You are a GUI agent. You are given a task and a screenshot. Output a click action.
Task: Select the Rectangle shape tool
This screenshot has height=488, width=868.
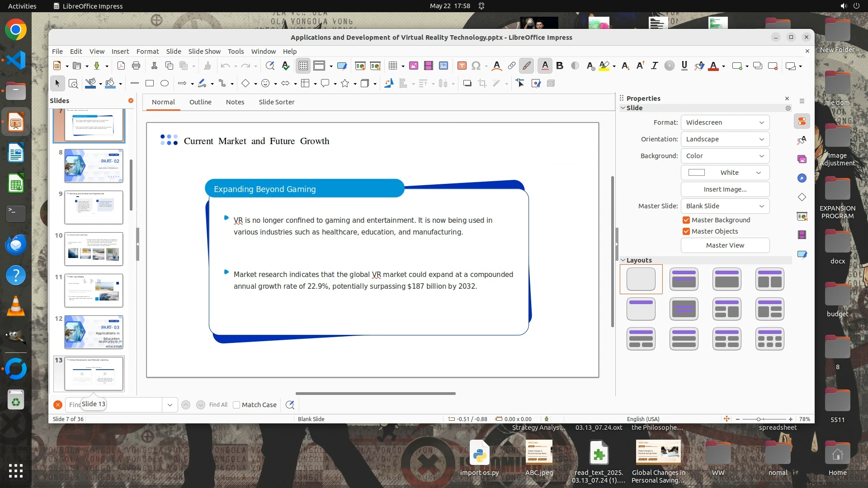(150, 83)
